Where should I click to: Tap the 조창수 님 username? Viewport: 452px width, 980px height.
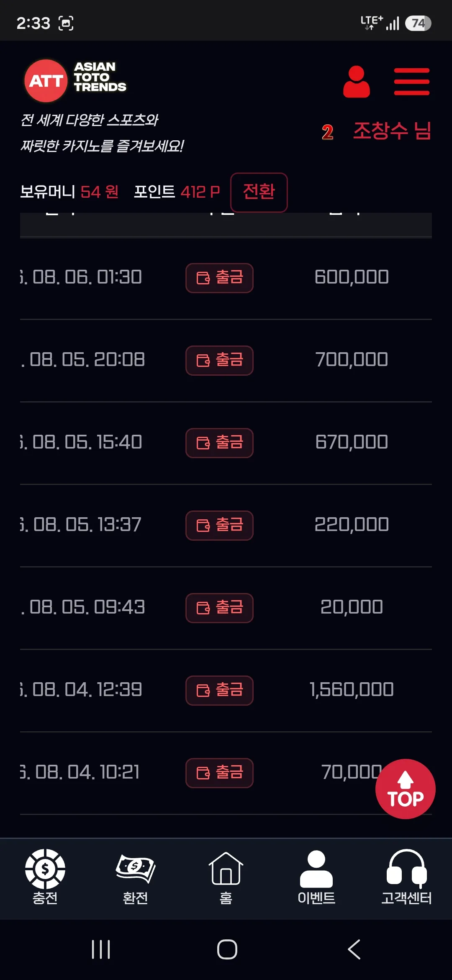(392, 131)
